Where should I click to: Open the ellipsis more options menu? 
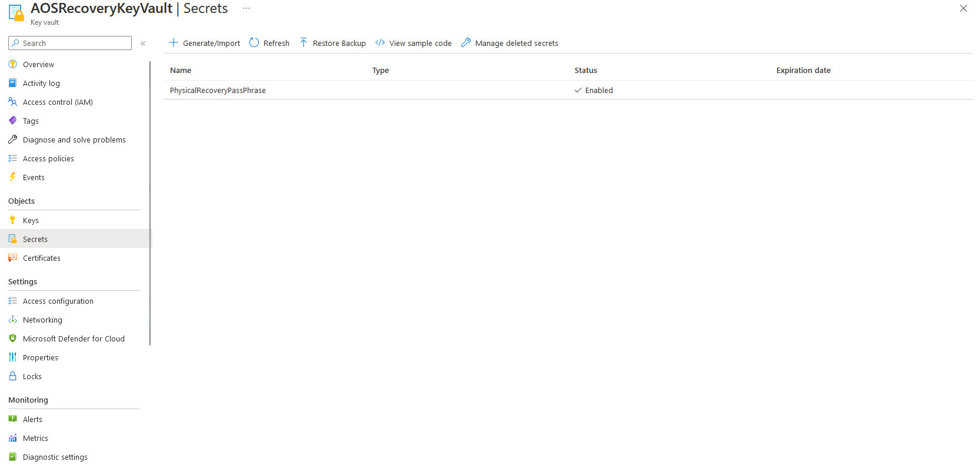246,8
